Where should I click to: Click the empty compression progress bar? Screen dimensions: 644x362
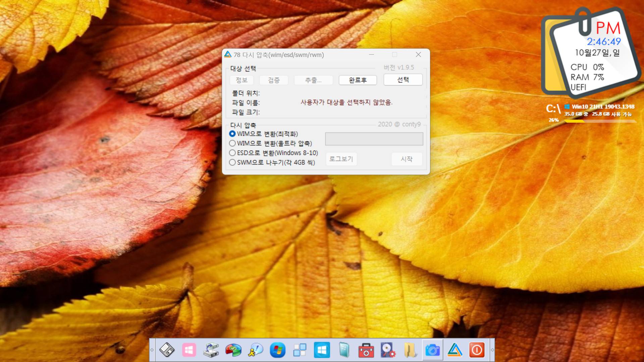[374, 139]
